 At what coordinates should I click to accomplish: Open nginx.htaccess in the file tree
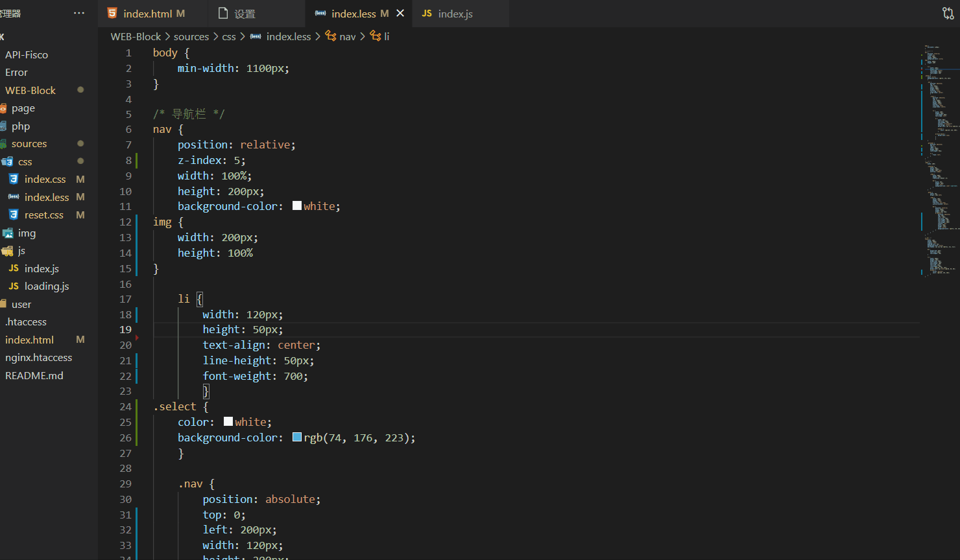pos(38,357)
